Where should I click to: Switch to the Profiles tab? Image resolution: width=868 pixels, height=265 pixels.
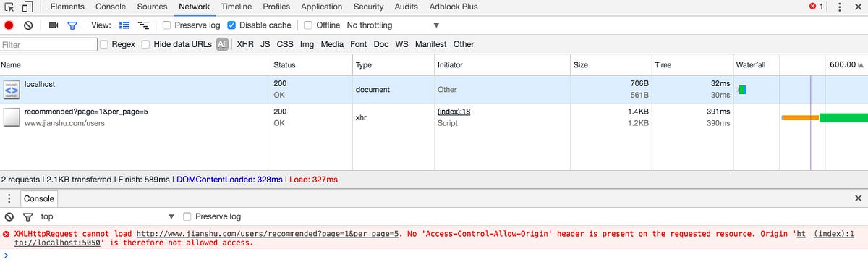(x=276, y=7)
